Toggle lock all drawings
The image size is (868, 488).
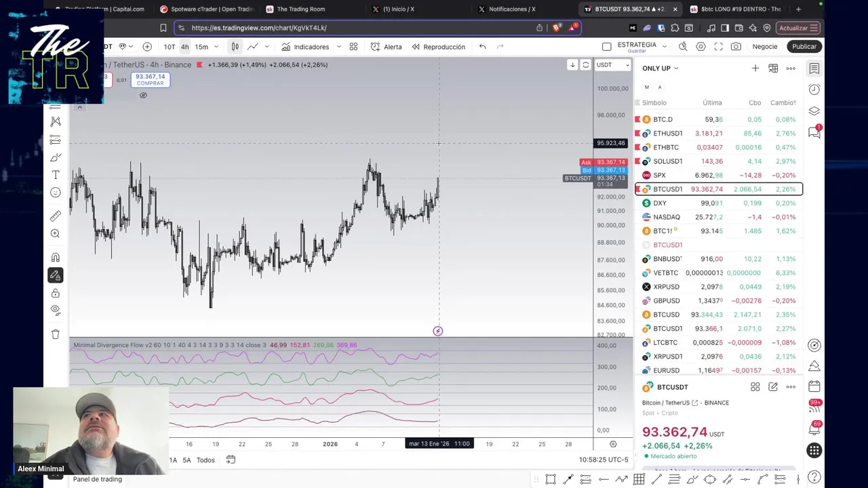click(x=56, y=293)
